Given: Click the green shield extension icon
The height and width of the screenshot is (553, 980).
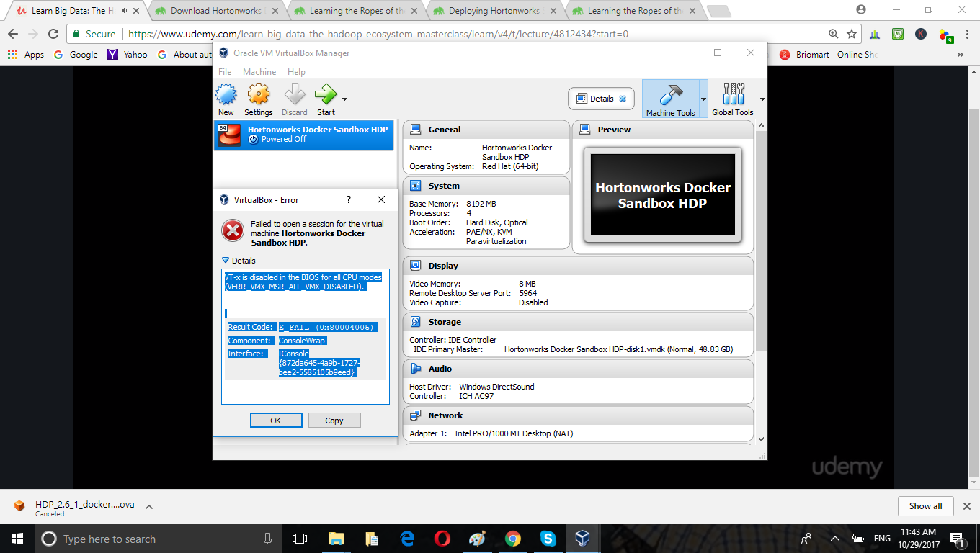Looking at the screenshot, I should point(898,34).
